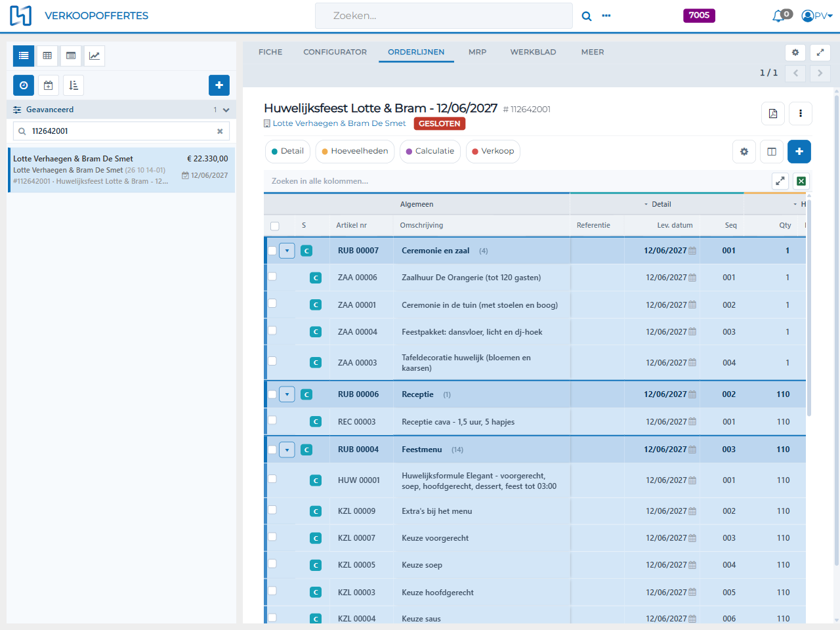Screen dimensions: 840x630
Task: Open Lotte Verhaegen & Bram De Smet link
Action: pyautogui.click(x=339, y=123)
